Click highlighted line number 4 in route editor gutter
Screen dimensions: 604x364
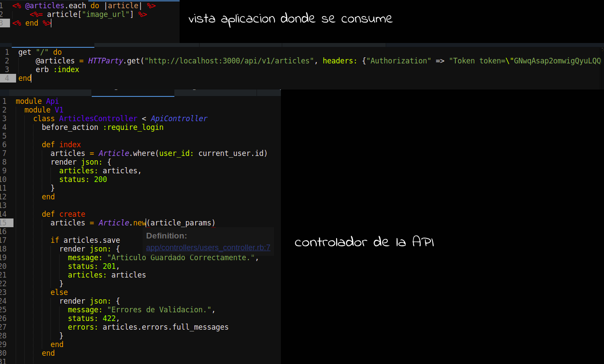(7, 78)
